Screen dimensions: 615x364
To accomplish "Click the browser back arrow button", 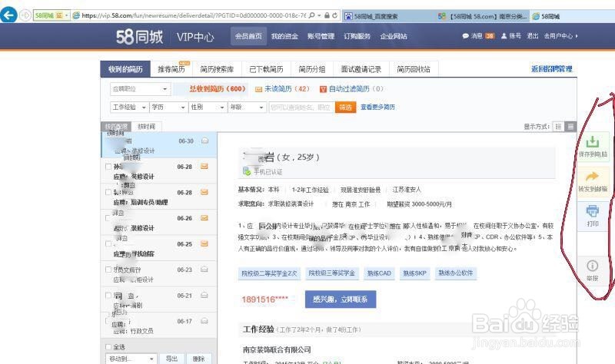I will tap(8, 15).
